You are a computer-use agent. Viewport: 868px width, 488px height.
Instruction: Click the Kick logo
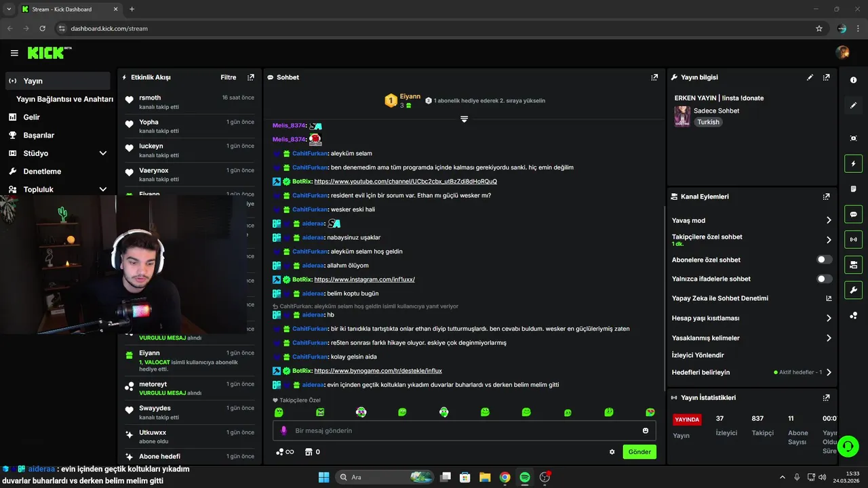(49, 52)
